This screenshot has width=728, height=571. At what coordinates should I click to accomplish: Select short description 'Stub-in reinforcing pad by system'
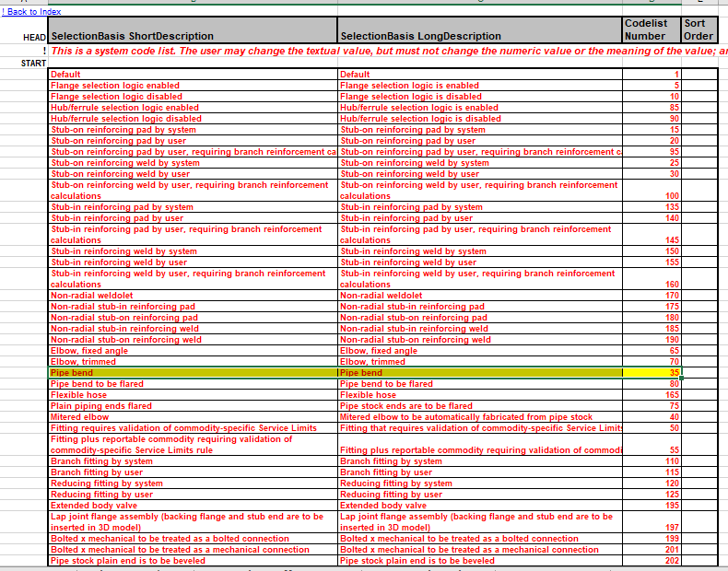point(193,207)
